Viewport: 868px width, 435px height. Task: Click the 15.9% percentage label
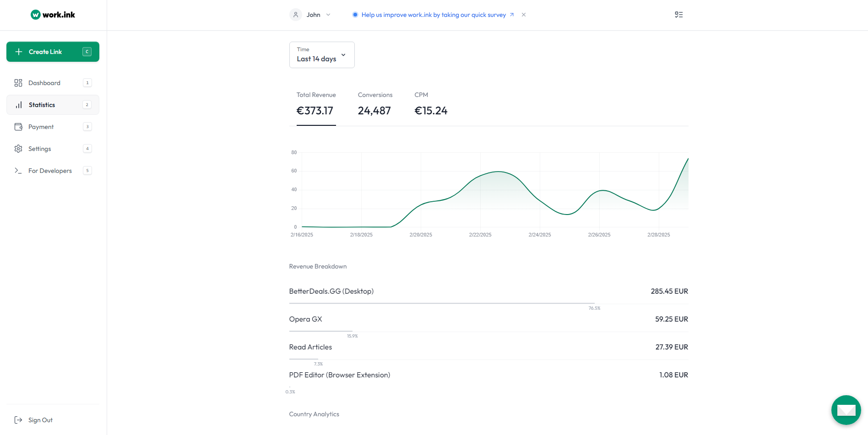(x=352, y=336)
